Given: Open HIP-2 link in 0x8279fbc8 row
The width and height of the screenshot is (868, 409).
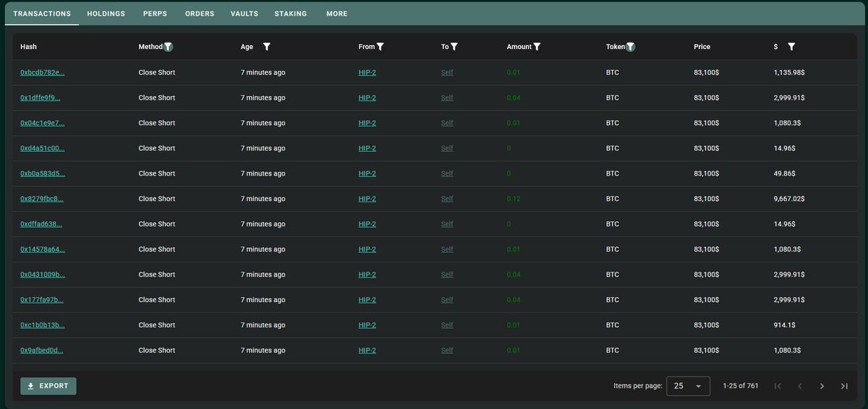Looking at the screenshot, I should 367,199.
